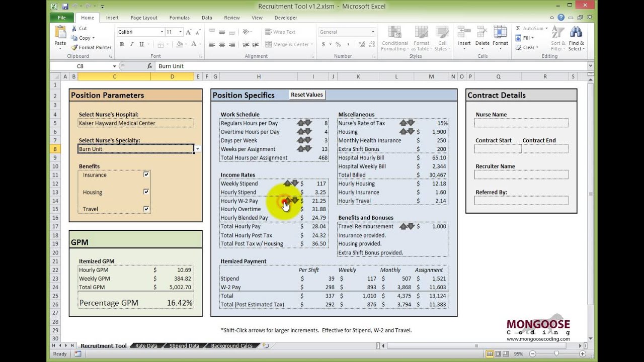
Task: Switch to the Insert ribbon tab
Action: coord(112,18)
